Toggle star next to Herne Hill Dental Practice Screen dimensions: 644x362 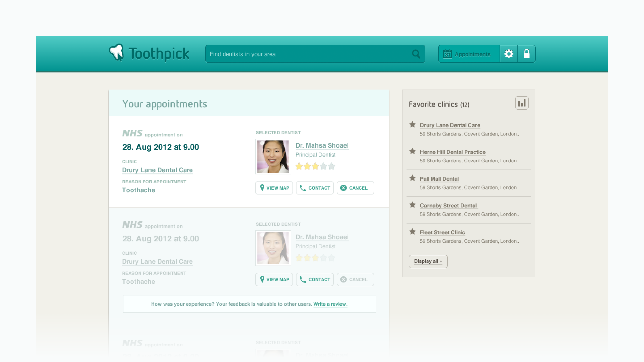pos(413,151)
